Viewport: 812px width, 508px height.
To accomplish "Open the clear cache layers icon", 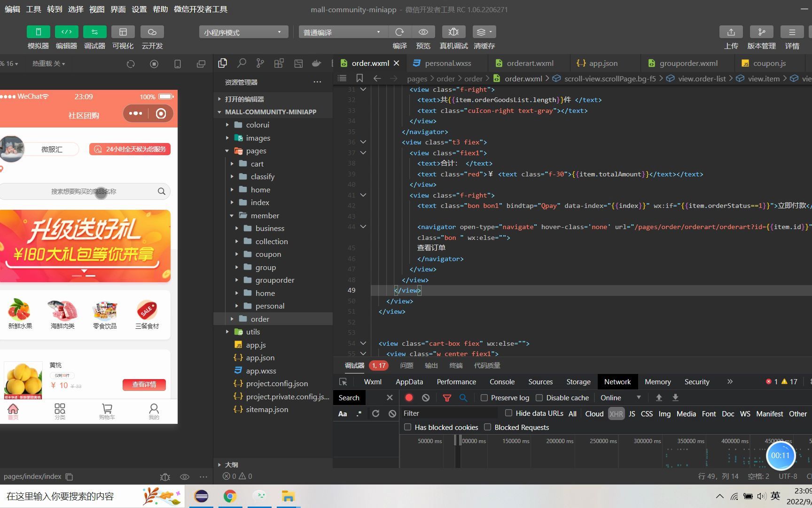I will click(x=484, y=32).
